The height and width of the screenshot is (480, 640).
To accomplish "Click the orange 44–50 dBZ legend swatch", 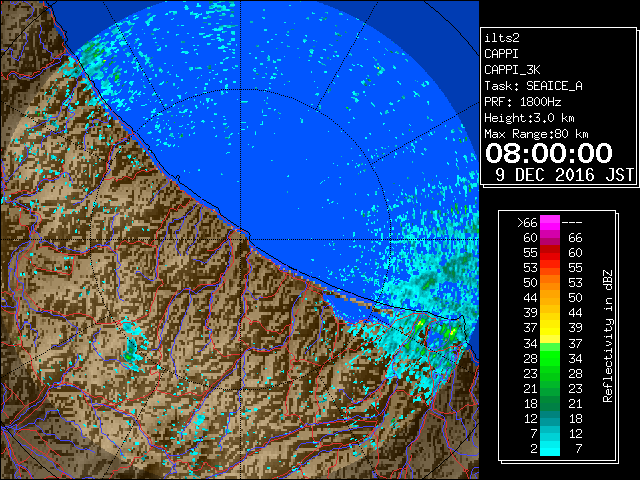I will click(x=550, y=298).
